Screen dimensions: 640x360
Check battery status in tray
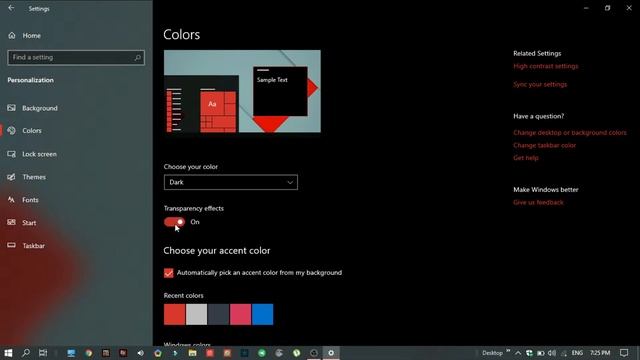point(541,353)
